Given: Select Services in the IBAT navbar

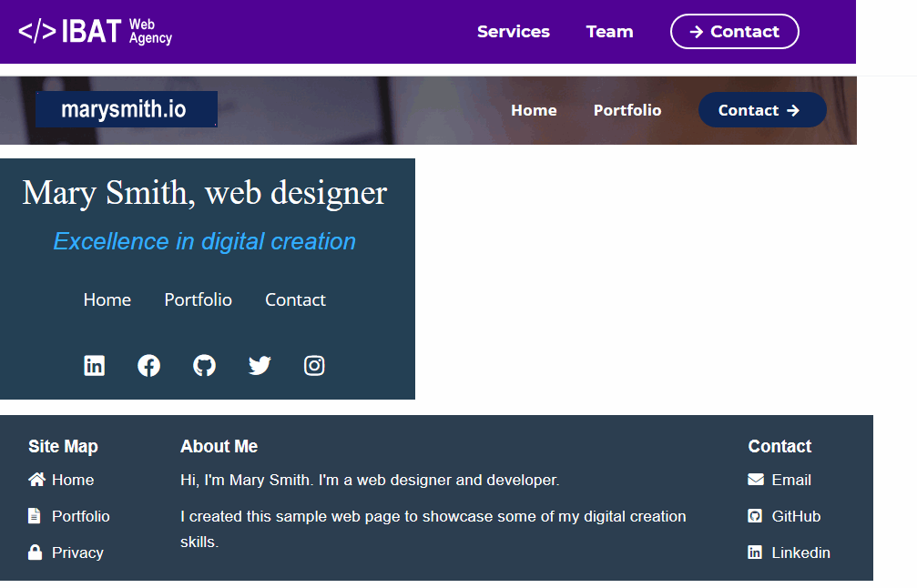Looking at the screenshot, I should click(513, 31).
